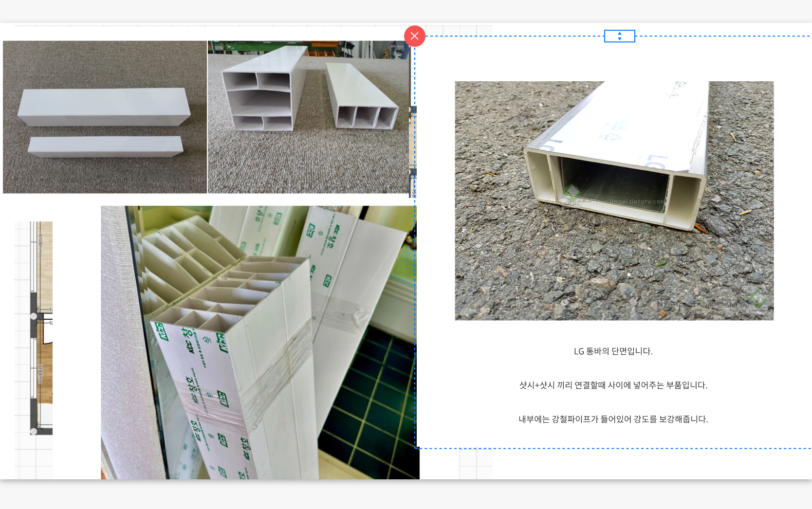
Task: Click the left dashed border of the selected block
Action: pos(415,243)
